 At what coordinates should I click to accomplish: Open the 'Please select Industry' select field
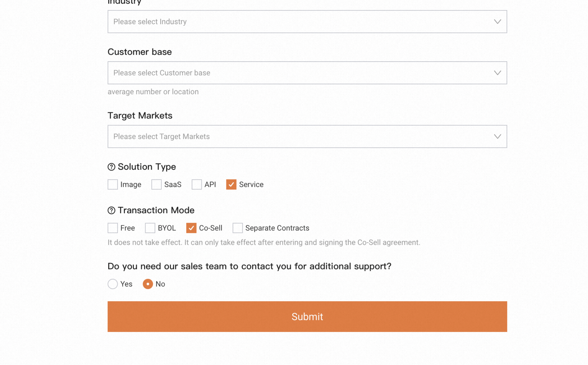pos(307,22)
